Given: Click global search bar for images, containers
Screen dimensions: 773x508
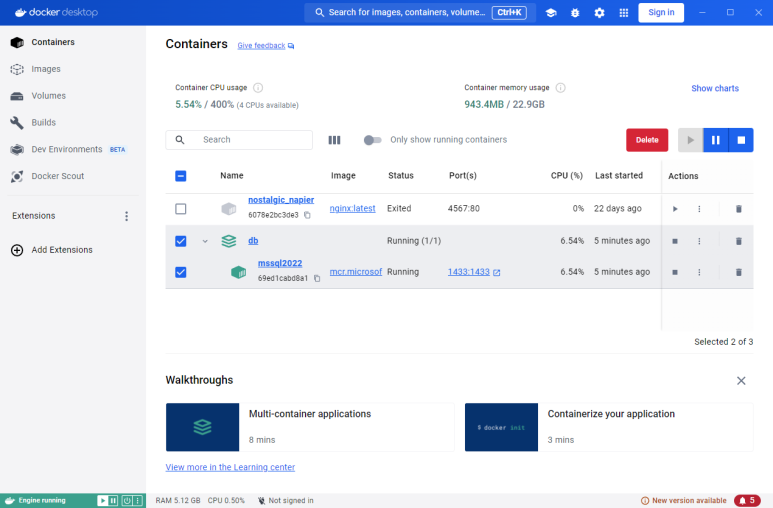Looking at the screenshot, I should click(420, 13).
